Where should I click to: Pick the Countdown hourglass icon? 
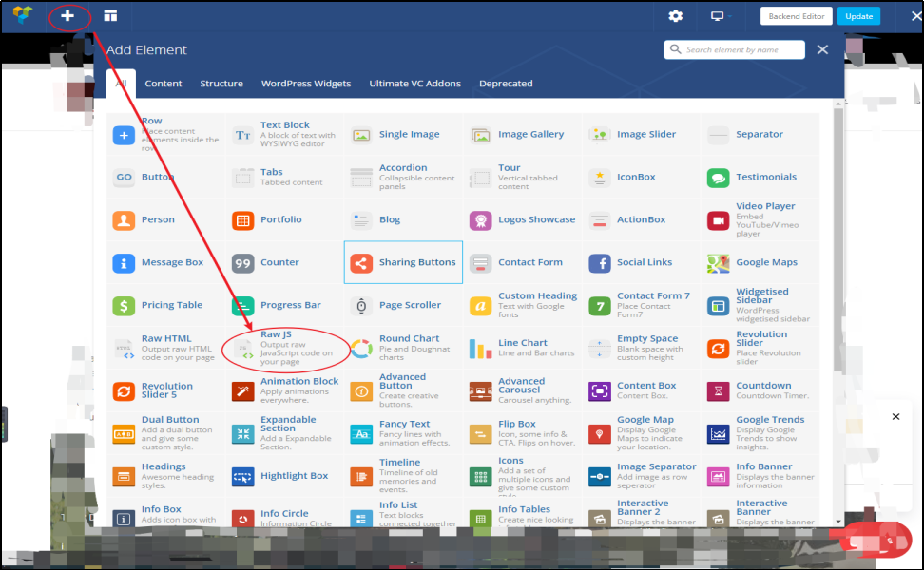pos(719,391)
